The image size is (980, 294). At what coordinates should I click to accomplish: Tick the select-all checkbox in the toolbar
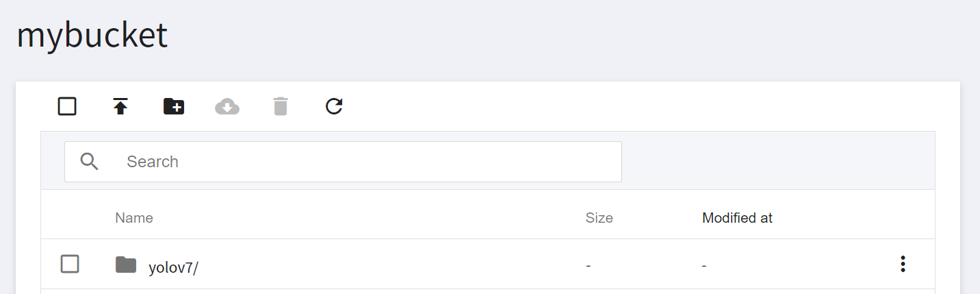tap(67, 106)
